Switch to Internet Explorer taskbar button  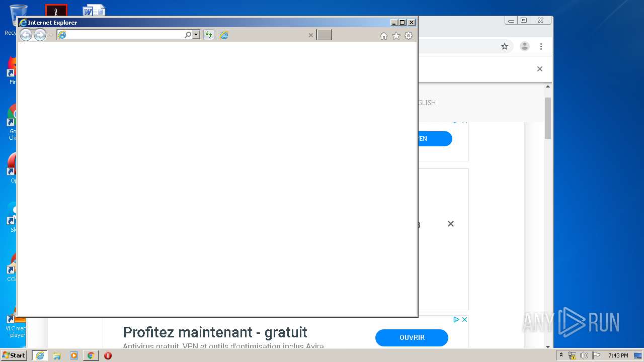[x=40, y=355]
